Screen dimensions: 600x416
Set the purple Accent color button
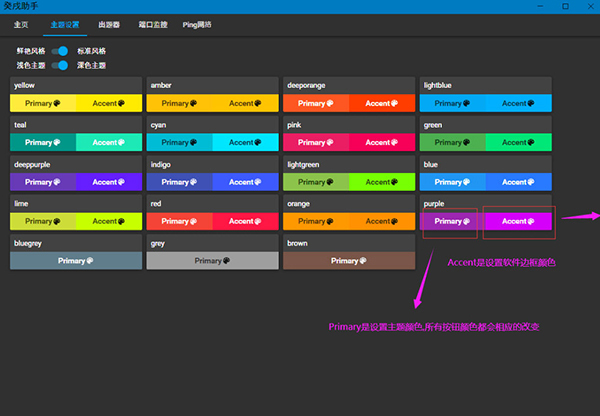517,221
